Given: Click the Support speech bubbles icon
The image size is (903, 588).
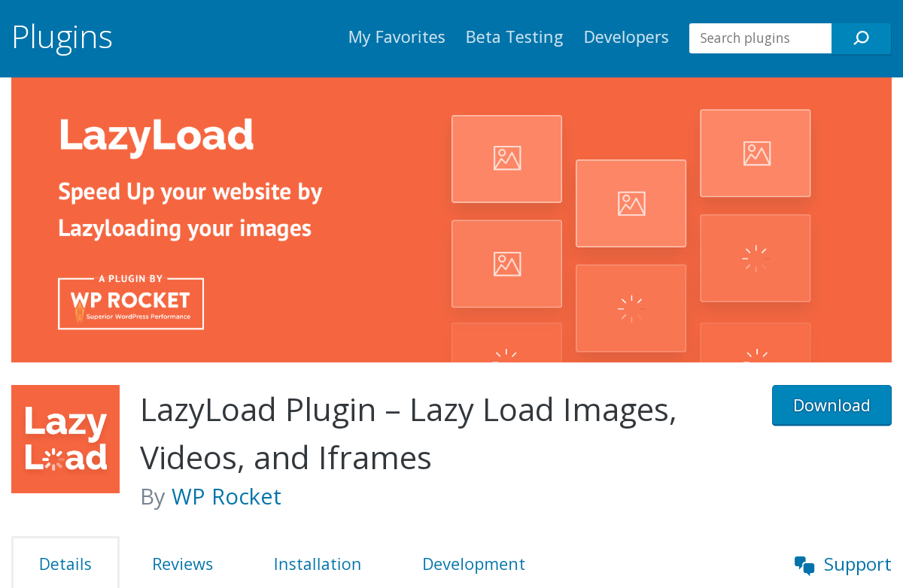Looking at the screenshot, I should [x=804, y=565].
